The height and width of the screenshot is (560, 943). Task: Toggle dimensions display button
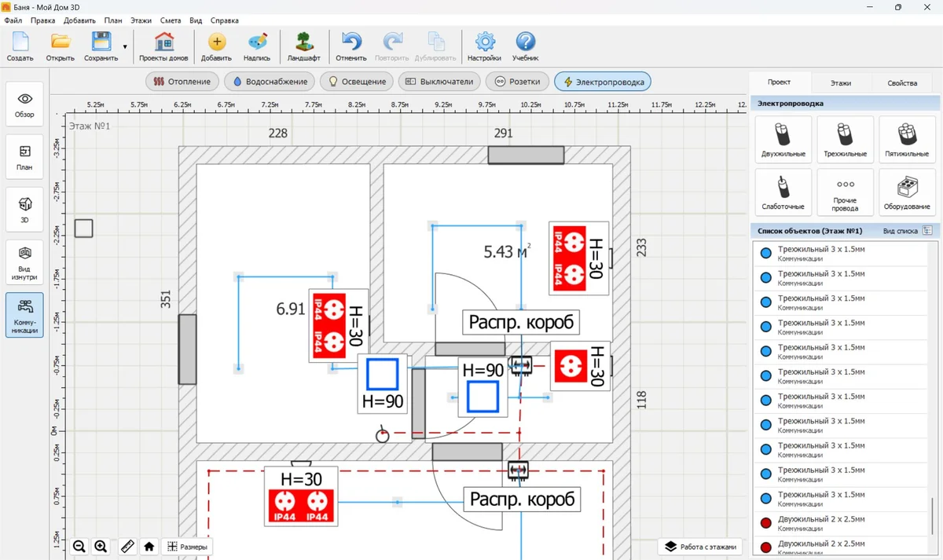click(x=188, y=547)
